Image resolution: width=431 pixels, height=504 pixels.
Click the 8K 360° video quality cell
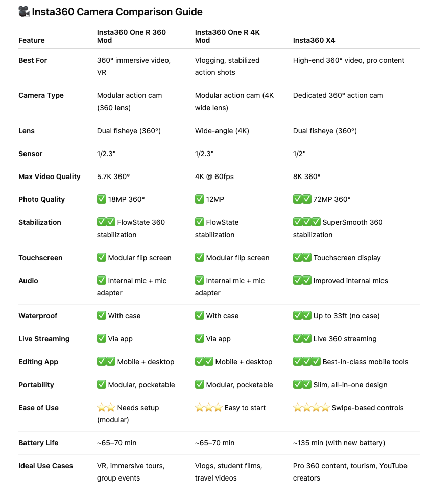click(x=306, y=177)
